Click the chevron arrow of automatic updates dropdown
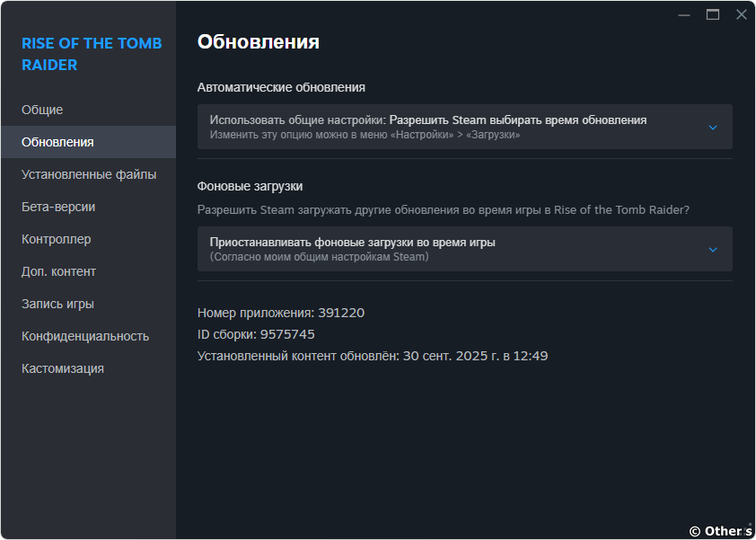 click(x=713, y=128)
